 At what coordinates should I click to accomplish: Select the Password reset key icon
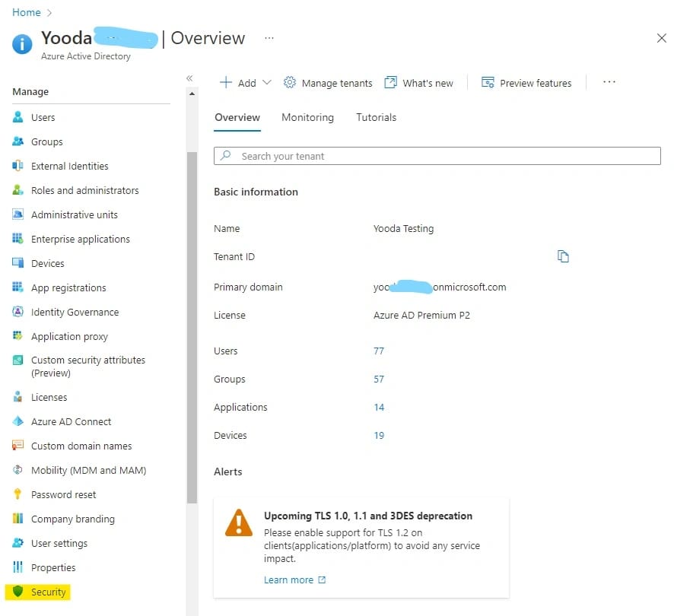[x=18, y=494]
